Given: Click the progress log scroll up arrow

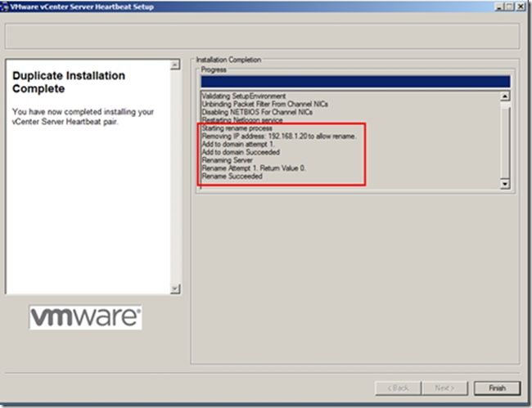Looking at the screenshot, I should [505, 96].
